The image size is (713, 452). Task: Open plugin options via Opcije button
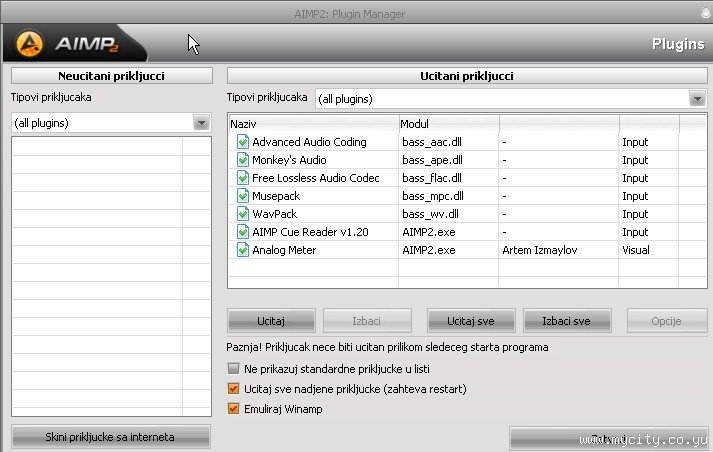[x=667, y=321]
